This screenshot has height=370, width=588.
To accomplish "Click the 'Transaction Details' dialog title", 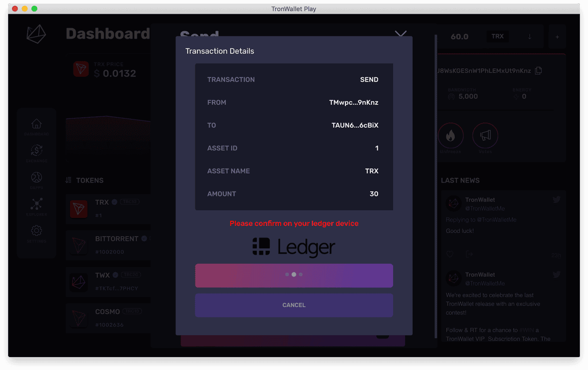I will pos(220,51).
